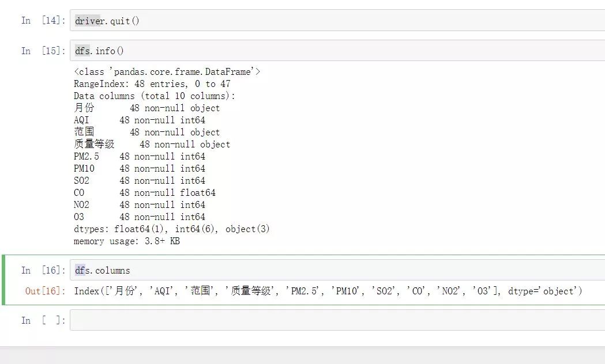
Task: Click the driver.quit() code cell
Action: [337, 20]
